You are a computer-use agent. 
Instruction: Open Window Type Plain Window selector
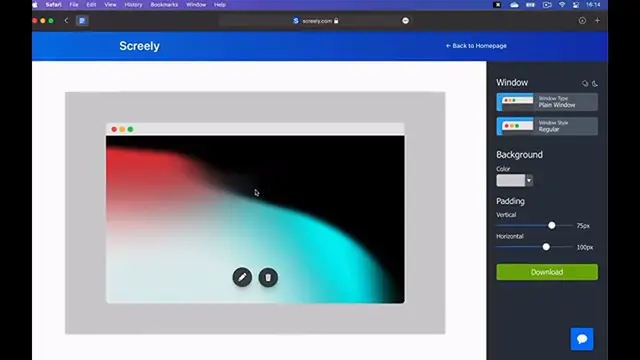[x=547, y=102]
